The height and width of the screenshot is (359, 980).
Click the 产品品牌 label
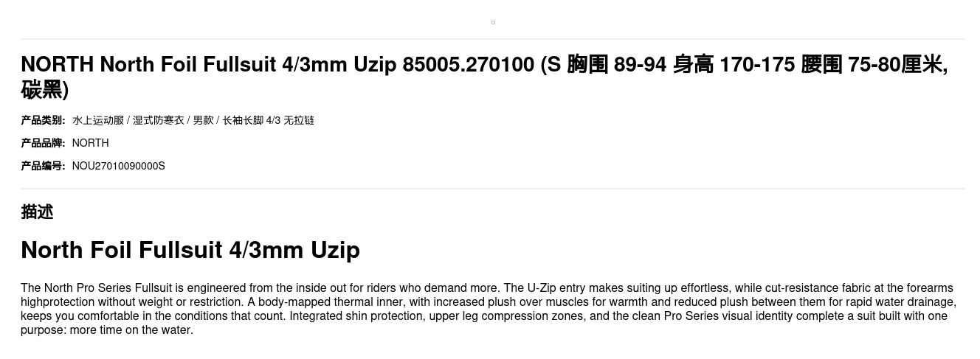(43, 143)
